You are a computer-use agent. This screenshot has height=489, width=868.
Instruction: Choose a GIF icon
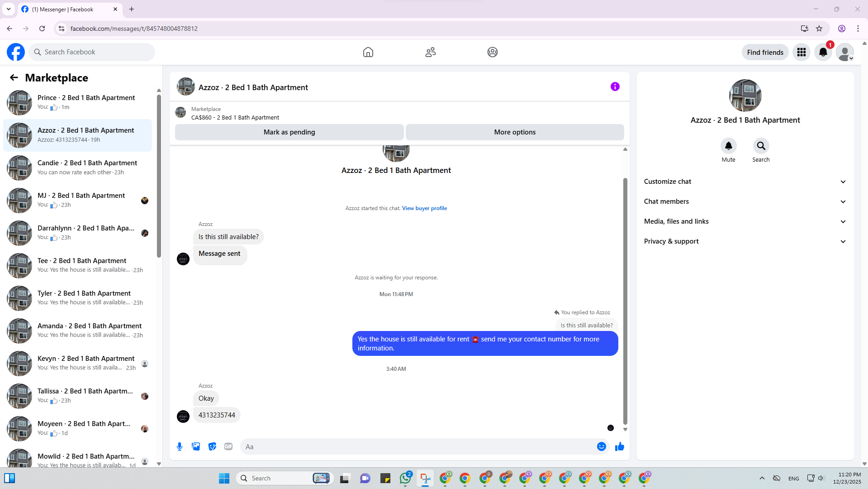point(228,446)
